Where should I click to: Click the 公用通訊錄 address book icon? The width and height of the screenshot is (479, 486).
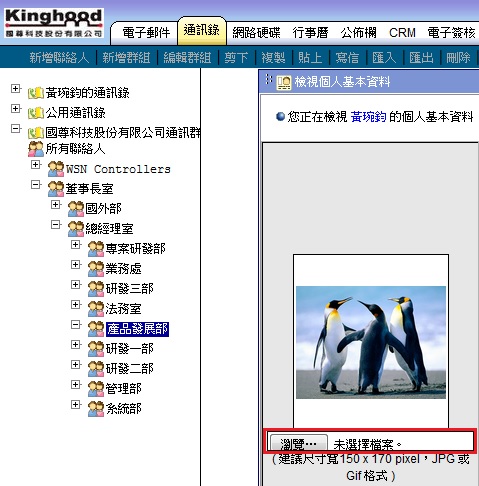[36, 113]
